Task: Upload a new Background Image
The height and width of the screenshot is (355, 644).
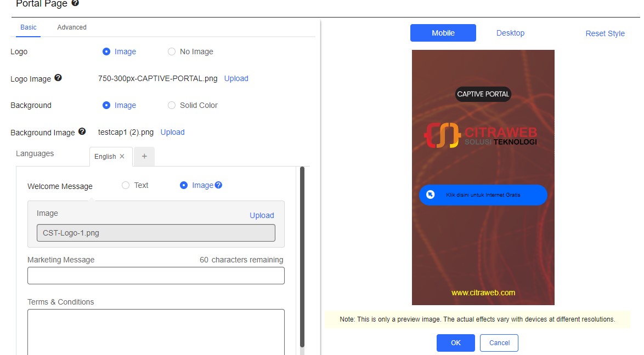Action: tap(172, 132)
